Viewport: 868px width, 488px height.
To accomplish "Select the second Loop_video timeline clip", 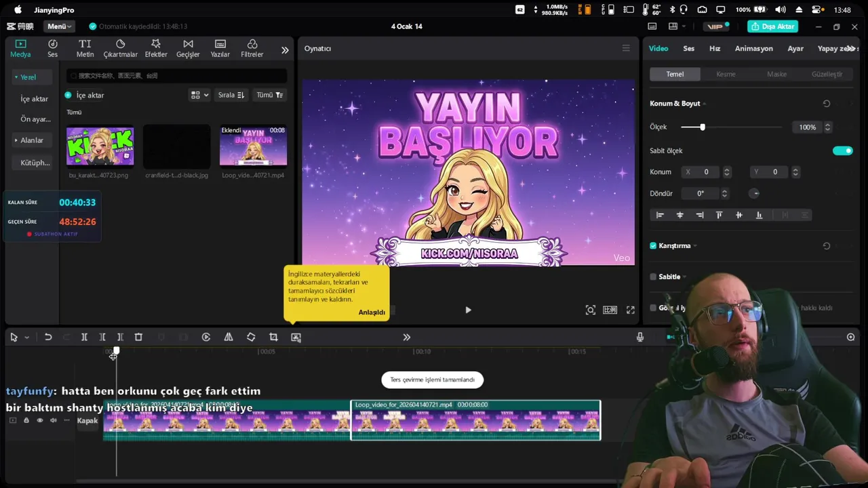I will pyautogui.click(x=475, y=420).
